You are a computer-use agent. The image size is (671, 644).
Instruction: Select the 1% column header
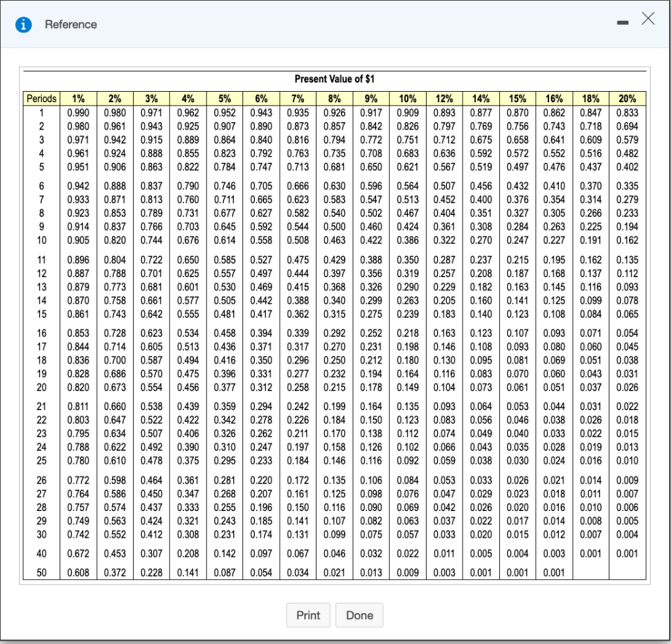point(78,99)
